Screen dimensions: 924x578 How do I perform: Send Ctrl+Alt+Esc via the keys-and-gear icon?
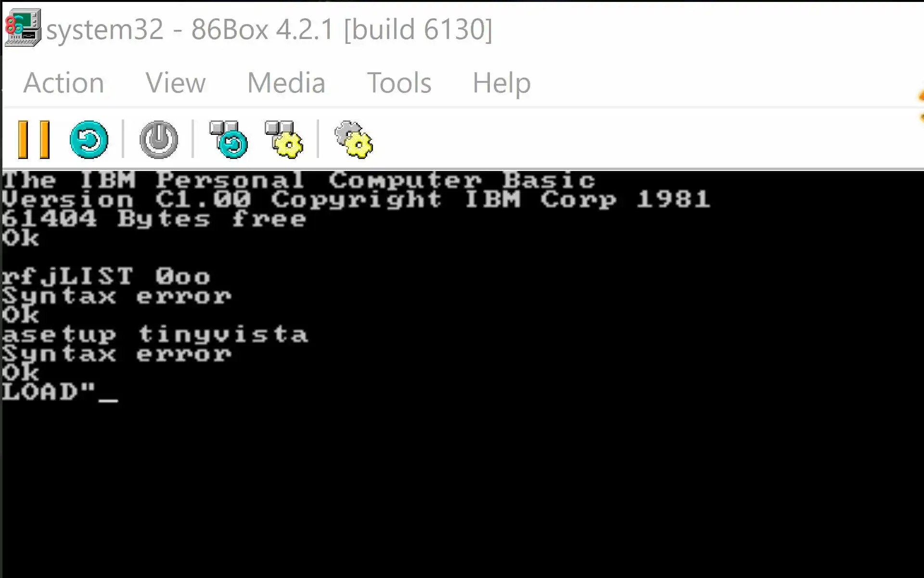[x=284, y=140]
